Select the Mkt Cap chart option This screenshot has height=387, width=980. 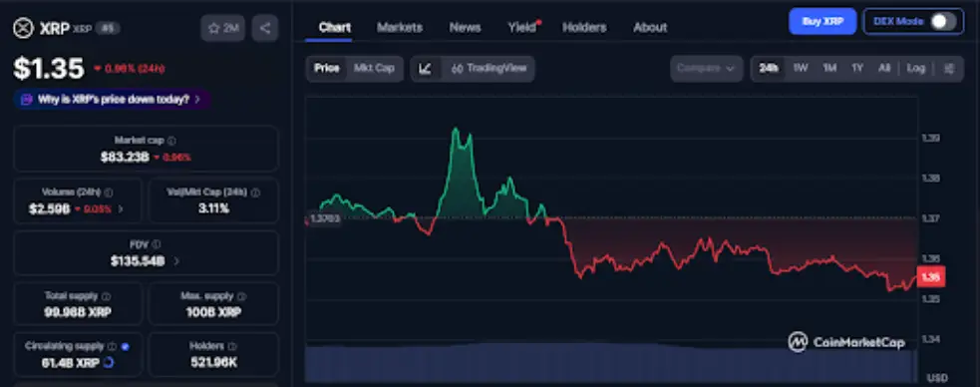coord(374,68)
